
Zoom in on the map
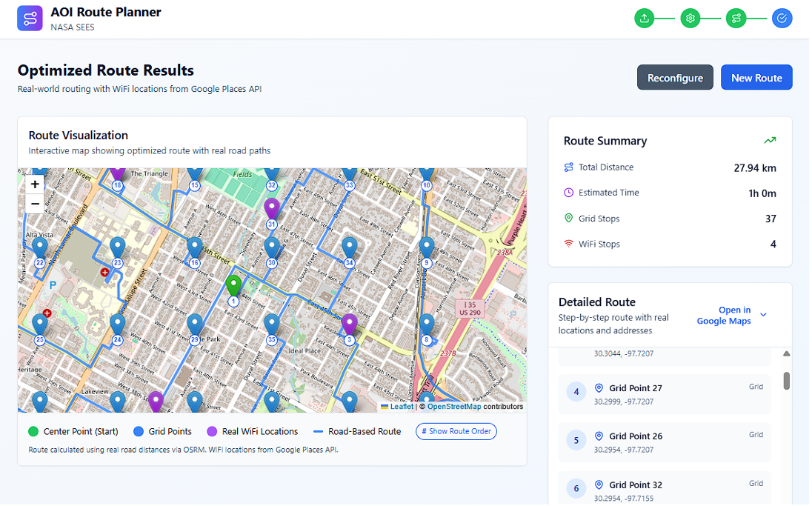pyautogui.click(x=35, y=184)
